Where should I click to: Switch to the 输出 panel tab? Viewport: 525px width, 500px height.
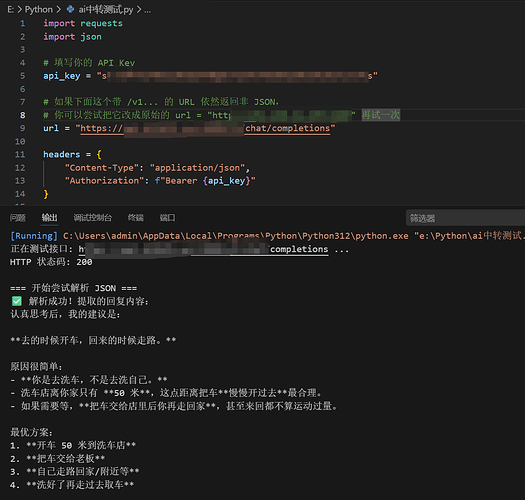coord(50,218)
